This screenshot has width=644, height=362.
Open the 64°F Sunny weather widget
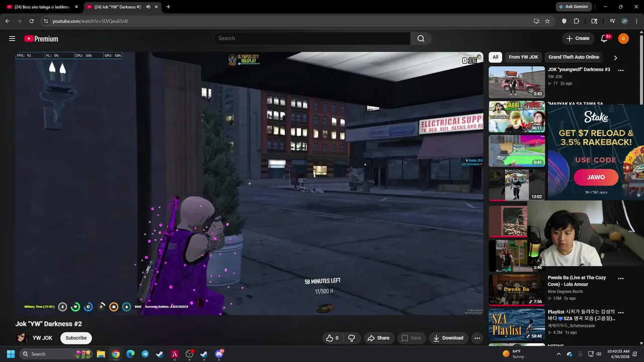coord(513,354)
